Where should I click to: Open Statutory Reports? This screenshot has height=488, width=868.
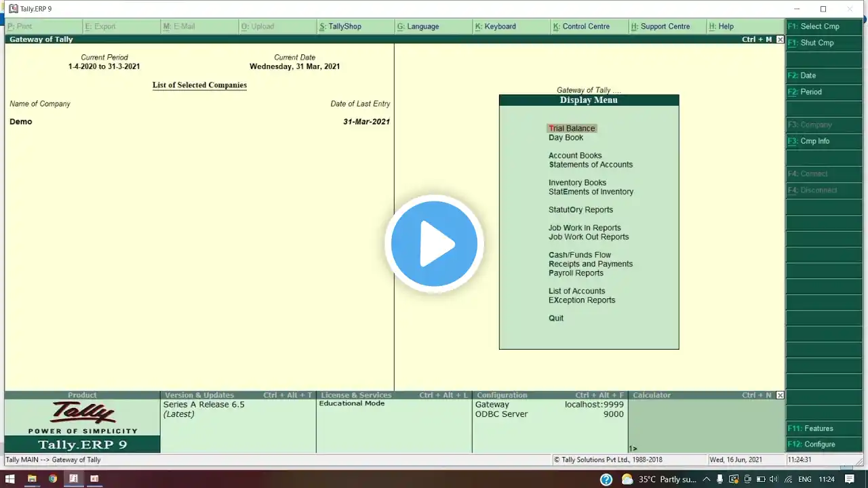580,210
